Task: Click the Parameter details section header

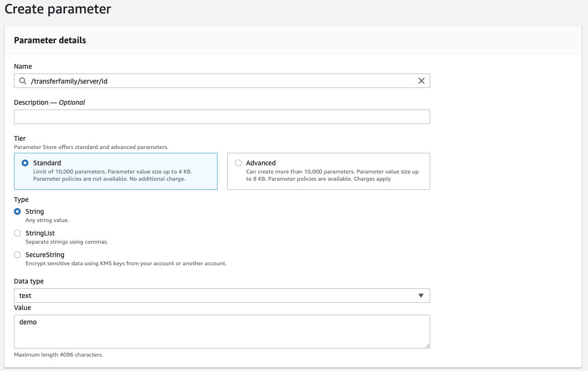Action: tap(50, 40)
